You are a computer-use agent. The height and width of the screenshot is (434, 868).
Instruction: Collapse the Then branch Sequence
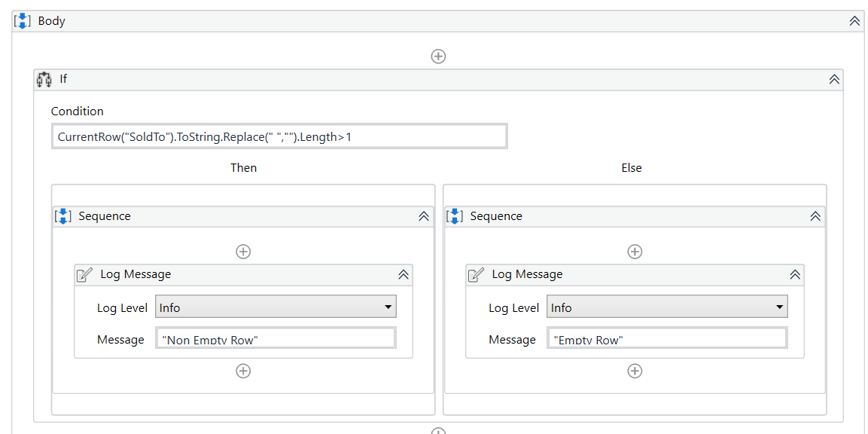pos(424,216)
